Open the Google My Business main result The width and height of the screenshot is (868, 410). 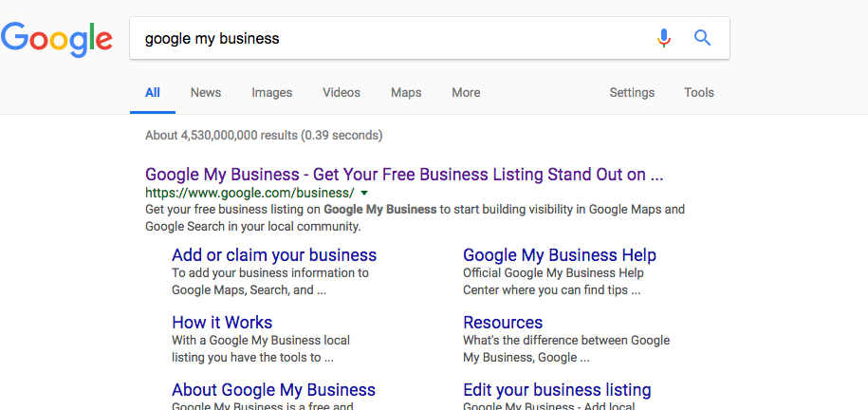[x=403, y=175]
